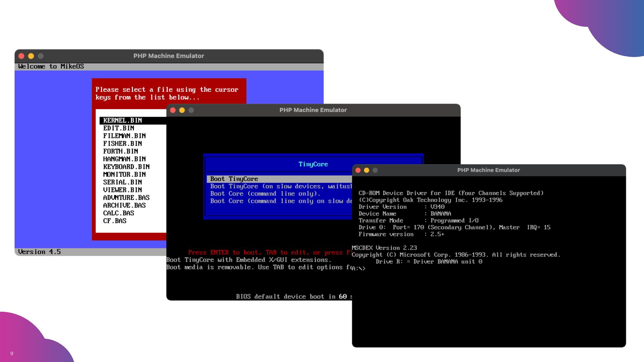The width and height of the screenshot is (644, 362).
Task: Close the TinyCore emulator window
Action: (173, 110)
